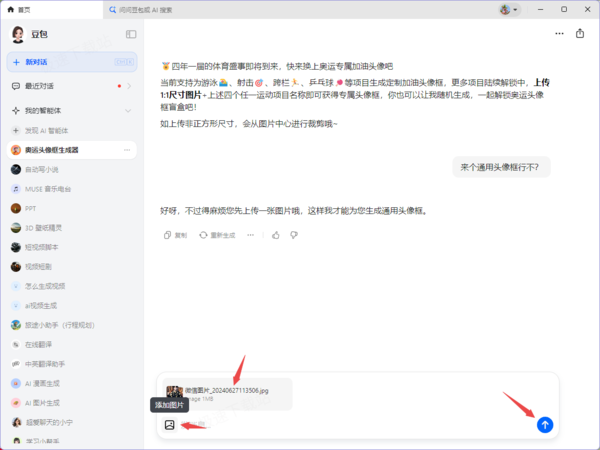Screen dimensions: 600x450
Task: Open AI 漫画生成 agent
Action: (x=72, y=383)
